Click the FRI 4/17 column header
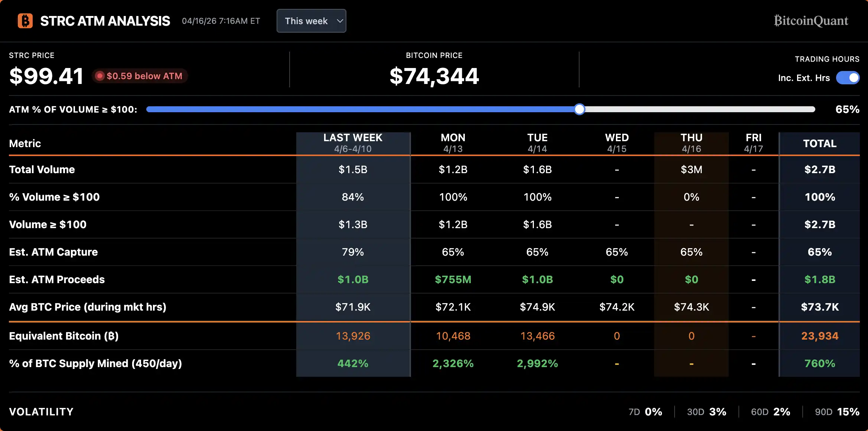The image size is (868, 431). click(753, 143)
